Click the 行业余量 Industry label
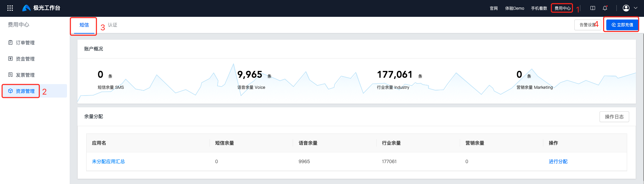Viewport: 644px width, 184px height. 393,87
